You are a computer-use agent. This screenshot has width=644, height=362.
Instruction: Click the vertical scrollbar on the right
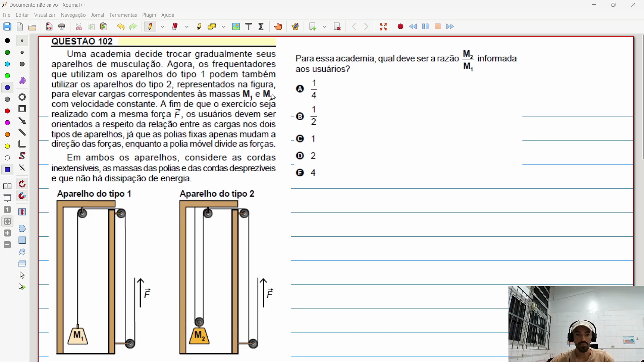tap(642, 97)
